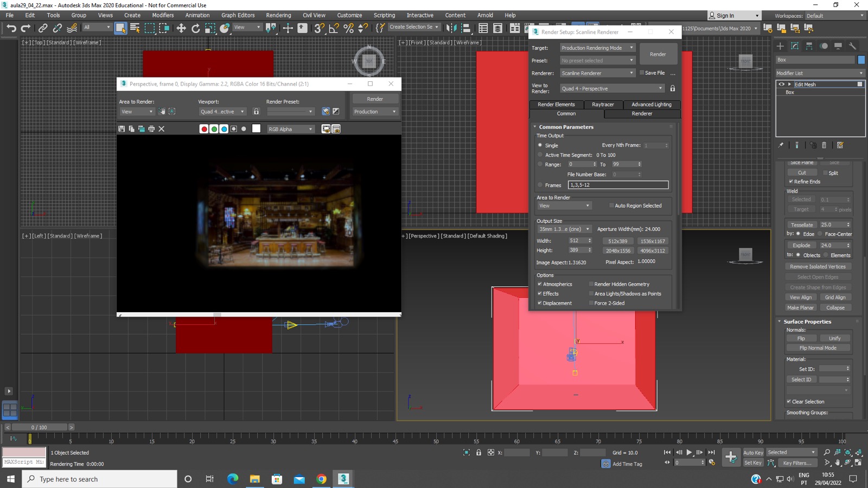868x488 pixels.
Task: Print the rendered image
Action: 151,129
